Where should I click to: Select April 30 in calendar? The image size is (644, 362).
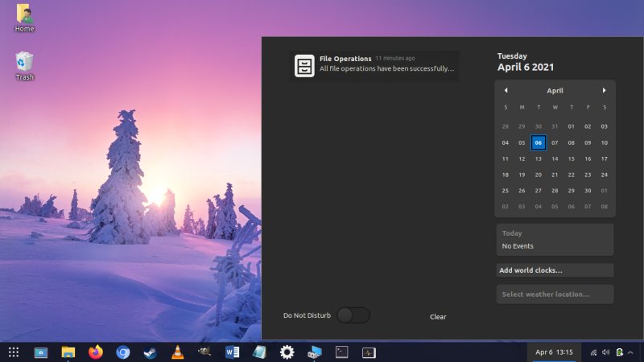[x=588, y=191]
